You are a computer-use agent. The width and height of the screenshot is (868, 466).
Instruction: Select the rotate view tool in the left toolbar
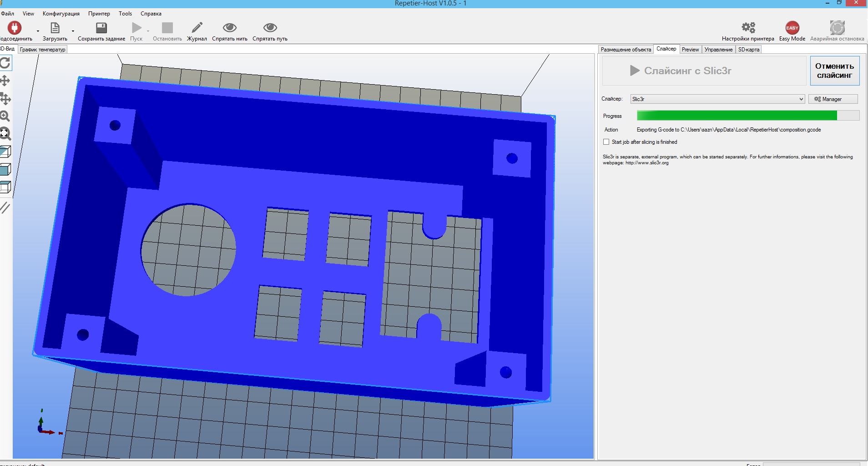(5, 63)
